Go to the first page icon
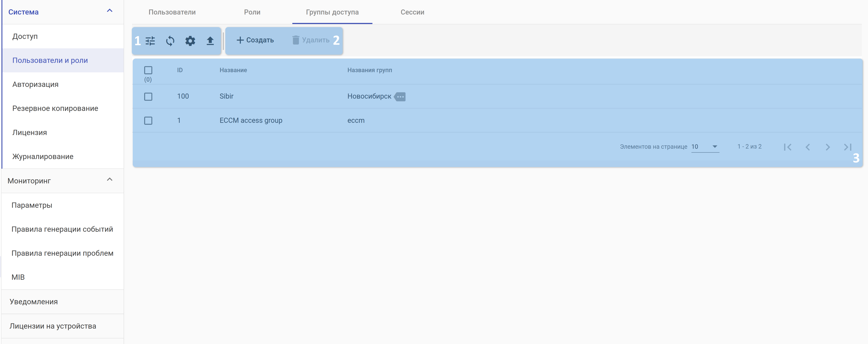 (x=787, y=147)
